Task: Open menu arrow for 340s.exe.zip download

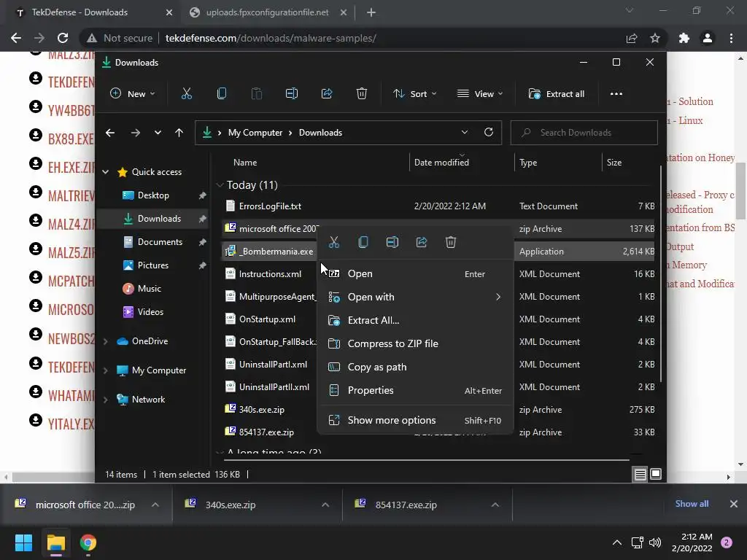Action: (x=325, y=505)
